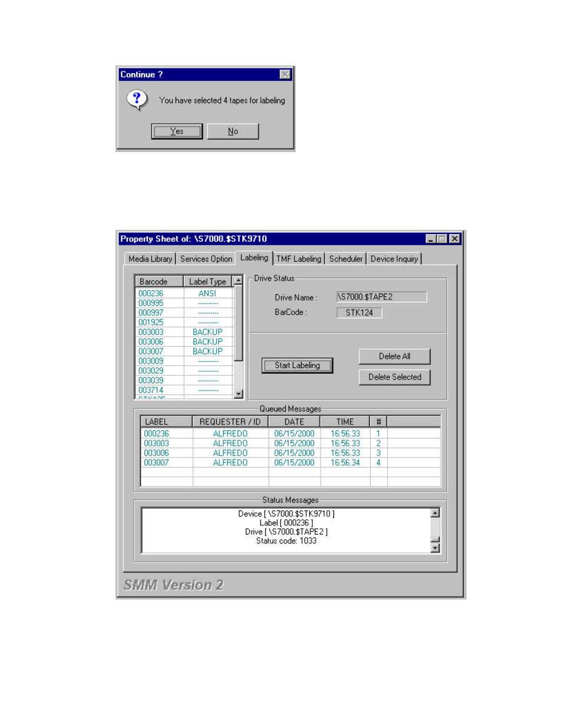Click Start Labeling button
Image resolution: width=562 pixels, height=728 pixels.
[x=297, y=365]
